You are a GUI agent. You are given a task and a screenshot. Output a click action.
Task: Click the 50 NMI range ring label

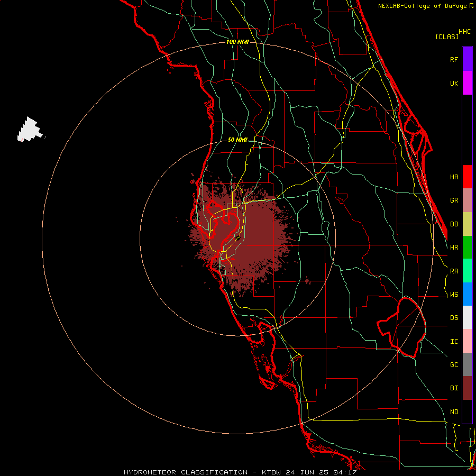pos(237,140)
